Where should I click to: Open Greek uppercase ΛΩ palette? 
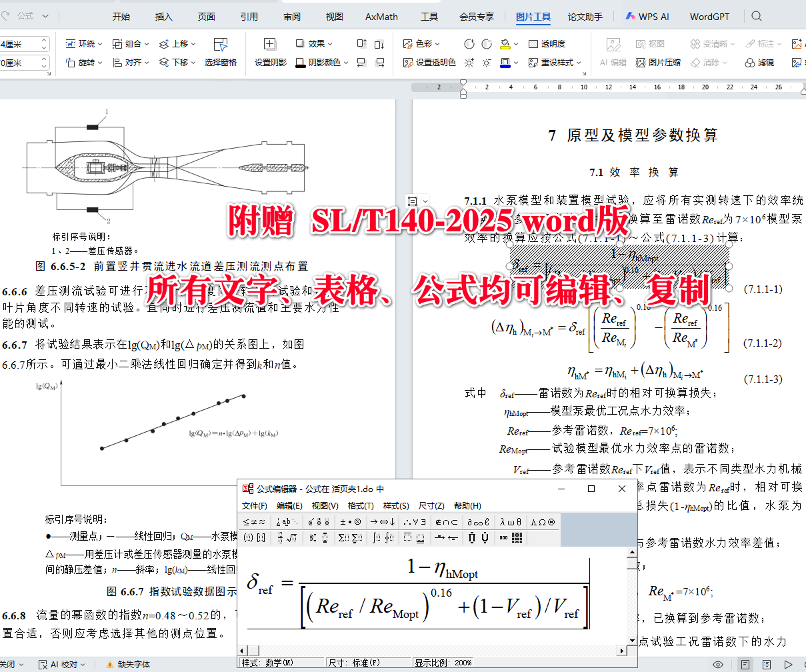(543, 521)
